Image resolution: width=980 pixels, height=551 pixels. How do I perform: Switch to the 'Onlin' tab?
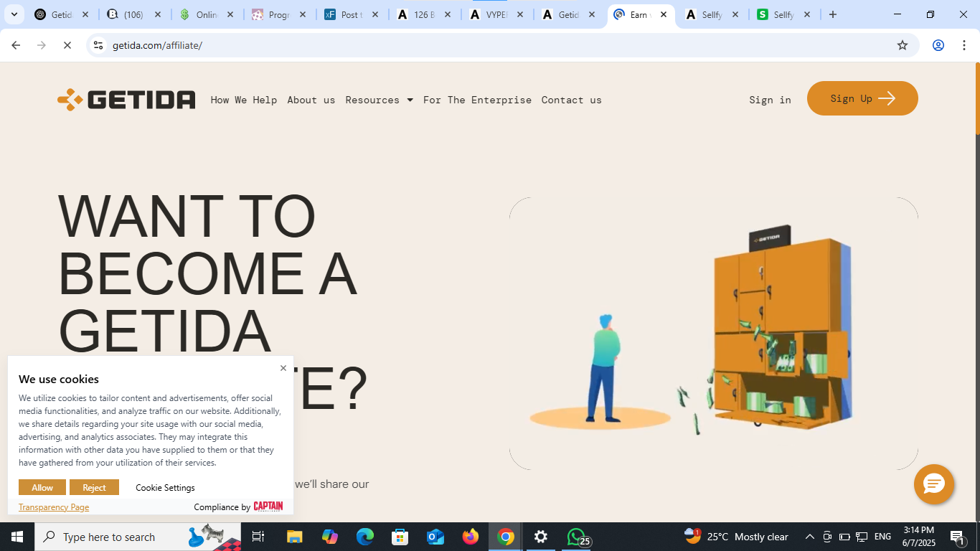coord(206,14)
